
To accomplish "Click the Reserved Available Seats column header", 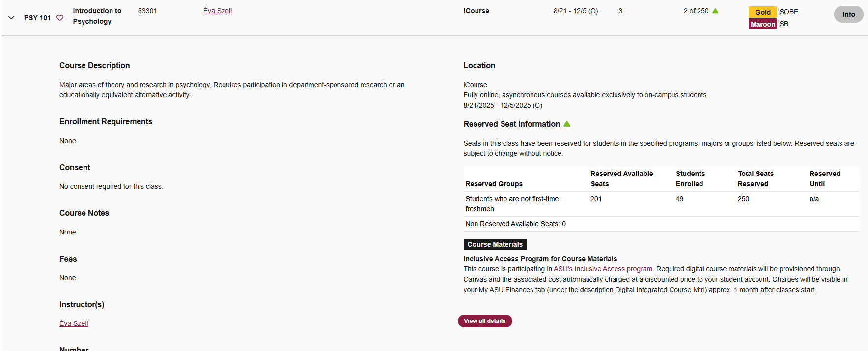I will (x=621, y=178).
